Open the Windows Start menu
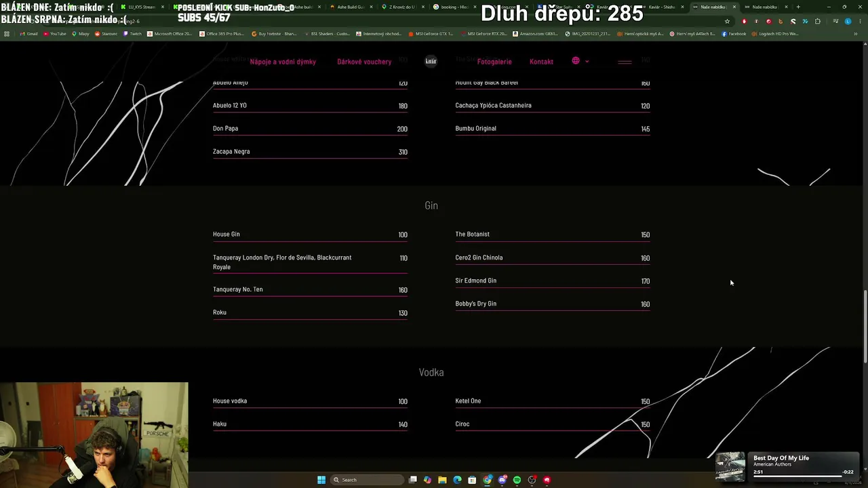 click(x=321, y=480)
